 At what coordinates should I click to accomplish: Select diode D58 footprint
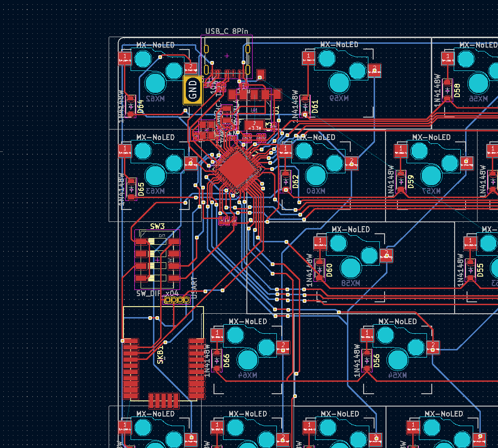pos(447,90)
